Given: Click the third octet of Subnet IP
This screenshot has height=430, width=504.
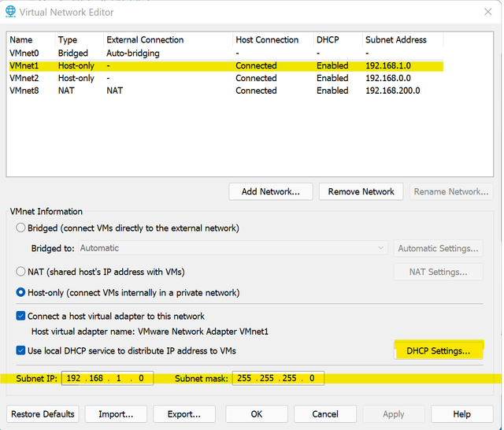Looking at the screenshot, I should pyautogui.click(x=117, y=379).
